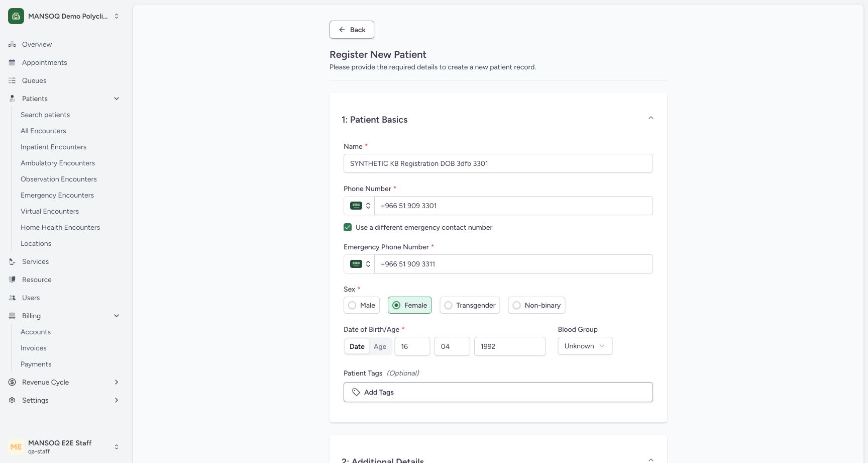Open Search patients in sidebar

(x=45, y=115)
